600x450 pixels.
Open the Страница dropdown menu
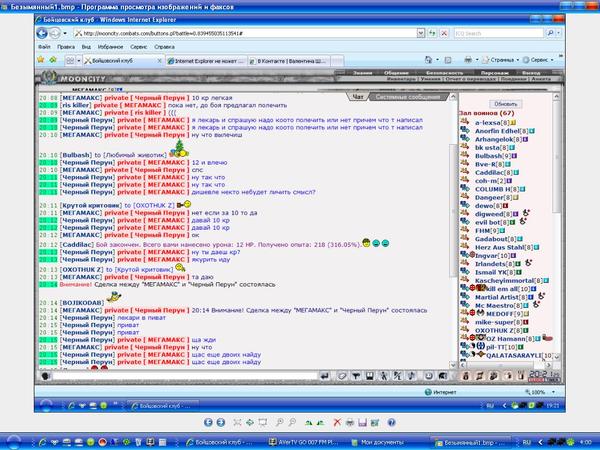pyautogui.click(x=501, y=60)
